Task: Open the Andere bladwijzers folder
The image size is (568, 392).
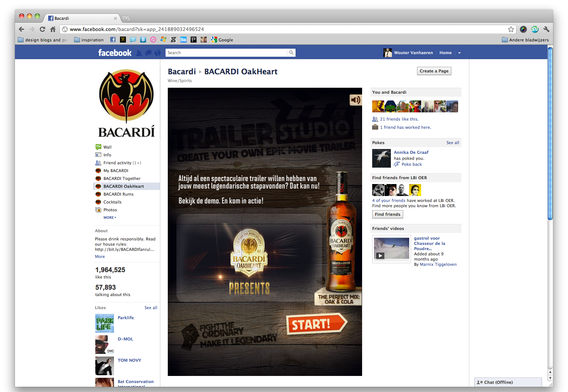Action: (x=525, y=40)
